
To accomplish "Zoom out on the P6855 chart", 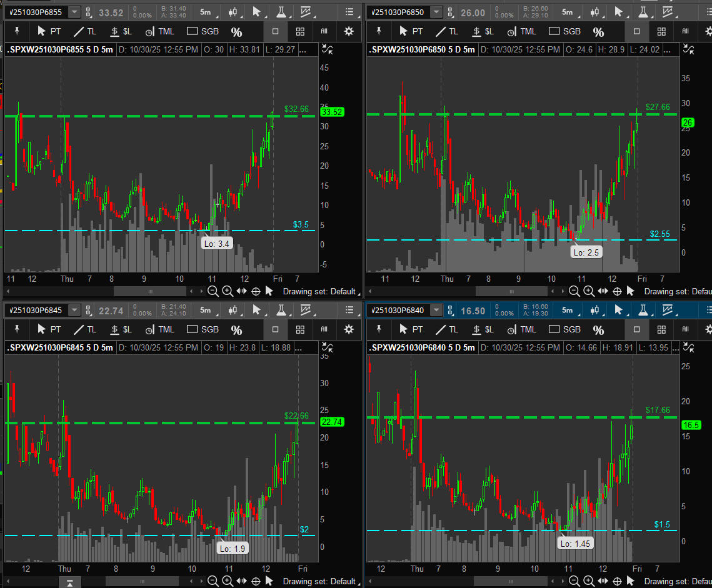I will (x=213, y=291).
